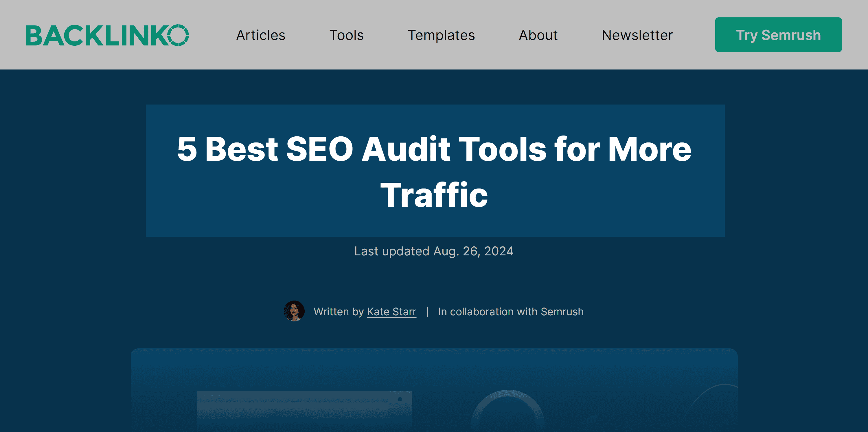Open the About nav item
The image size is (868, 432).
tap(538, 35)
